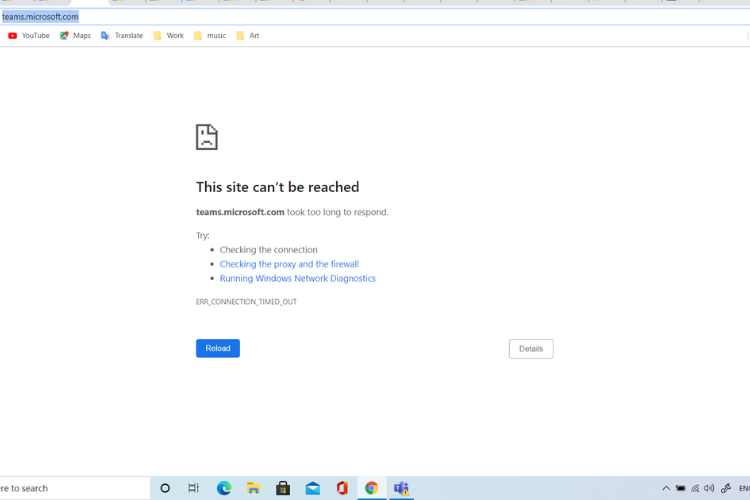Open the Mail app from the taskbar
The image size is (750, 500).
click(x=312, y=488)
